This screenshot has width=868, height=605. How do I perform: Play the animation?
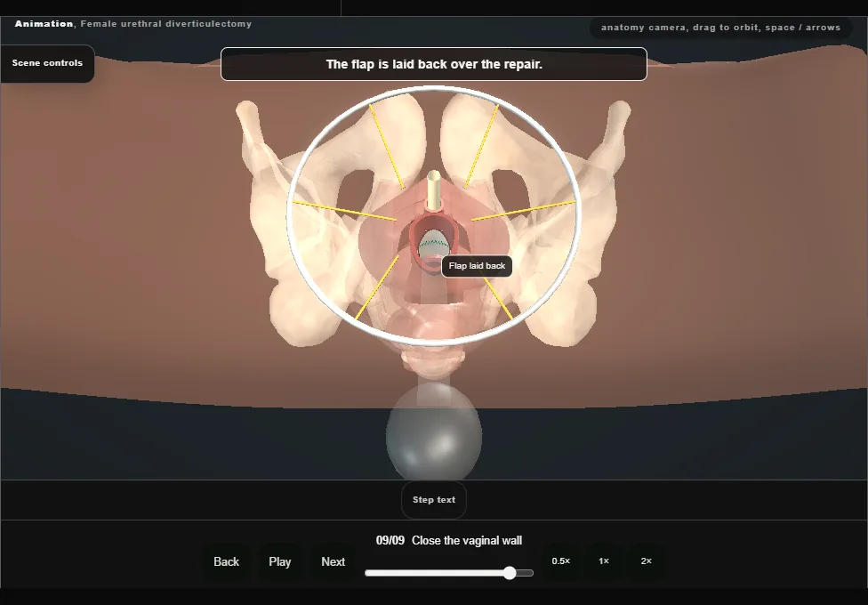tap(279, 561)
